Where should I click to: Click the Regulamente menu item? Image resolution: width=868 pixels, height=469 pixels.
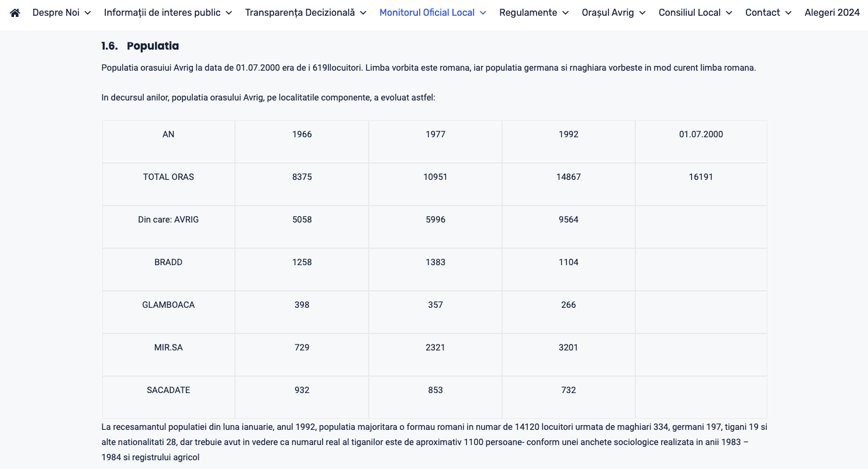tap(528, 12)
